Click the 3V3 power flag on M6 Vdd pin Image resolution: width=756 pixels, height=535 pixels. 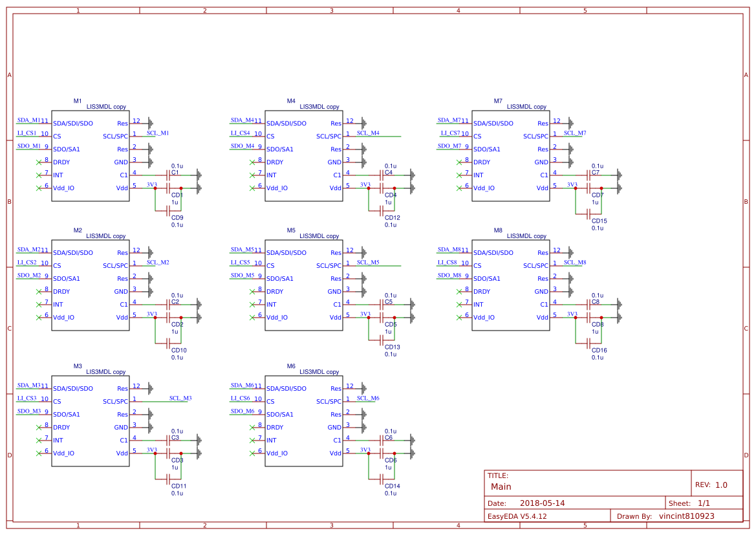364,451
